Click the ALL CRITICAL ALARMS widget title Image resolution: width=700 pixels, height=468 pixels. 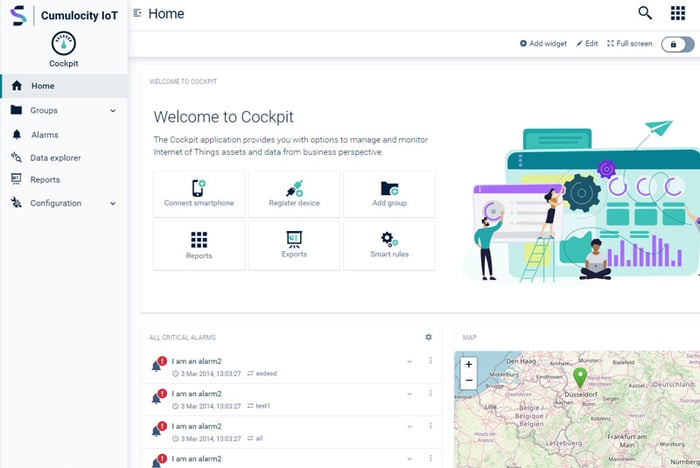click(x=182, y=338)
